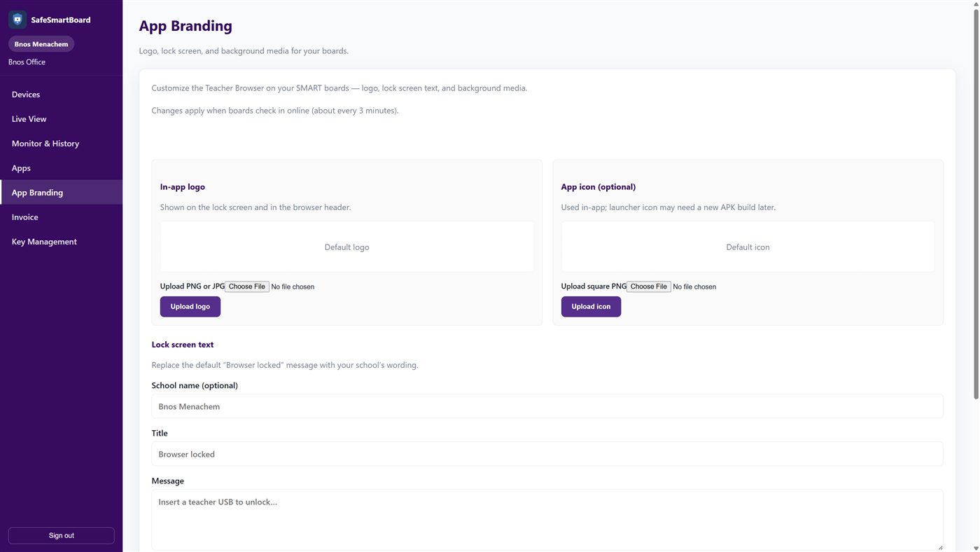
Task: Open Monitor & History section
Action: pyautogui.click(x=61, y=144)
